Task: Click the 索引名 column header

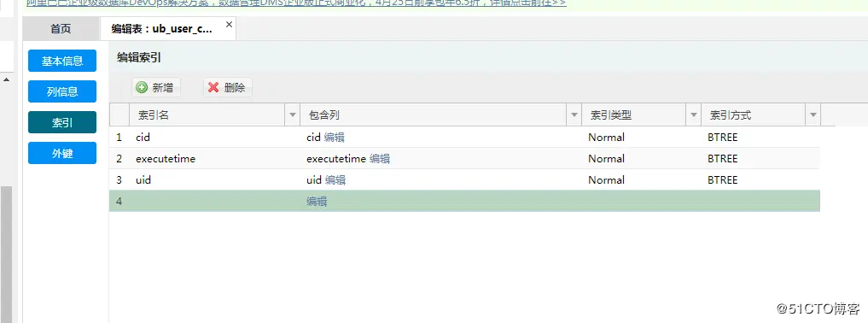Action: (208, 115)
